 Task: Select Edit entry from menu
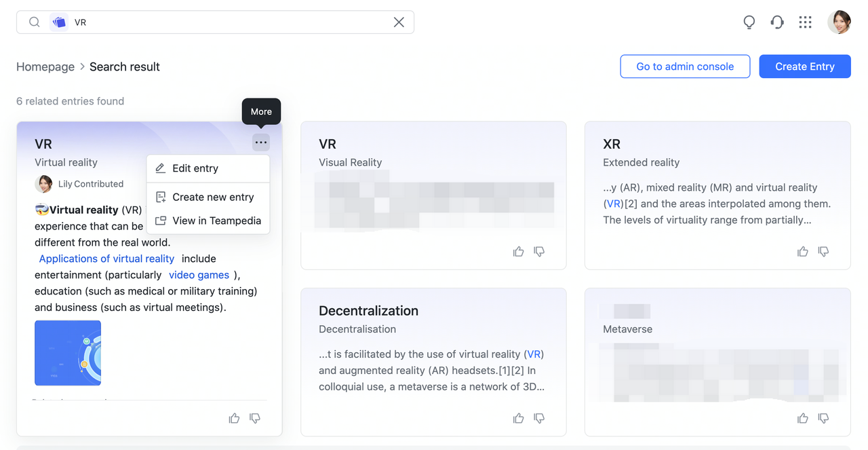point(195,168)
